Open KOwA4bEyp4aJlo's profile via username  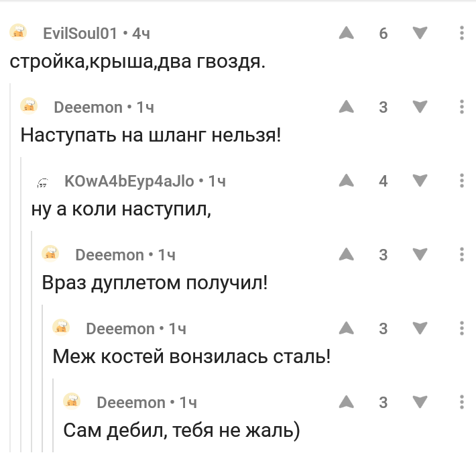(x=129, y=181)
